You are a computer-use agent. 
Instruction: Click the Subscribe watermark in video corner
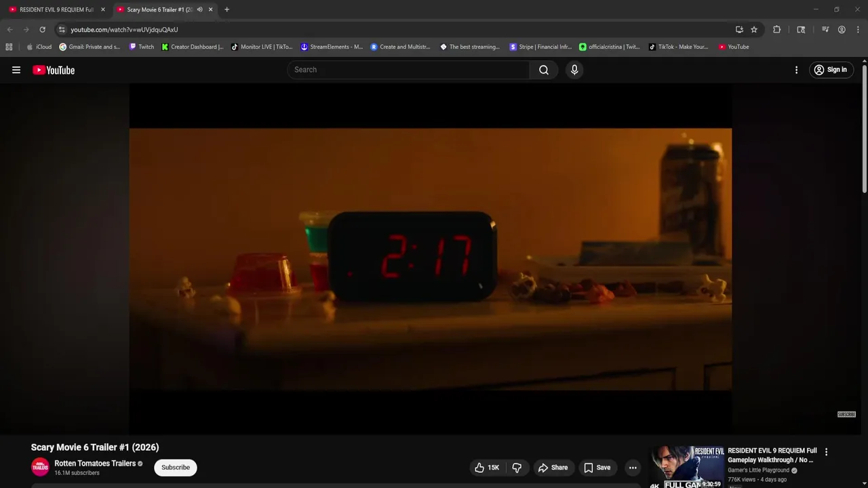pyautogui.click(x=846, y=414)
